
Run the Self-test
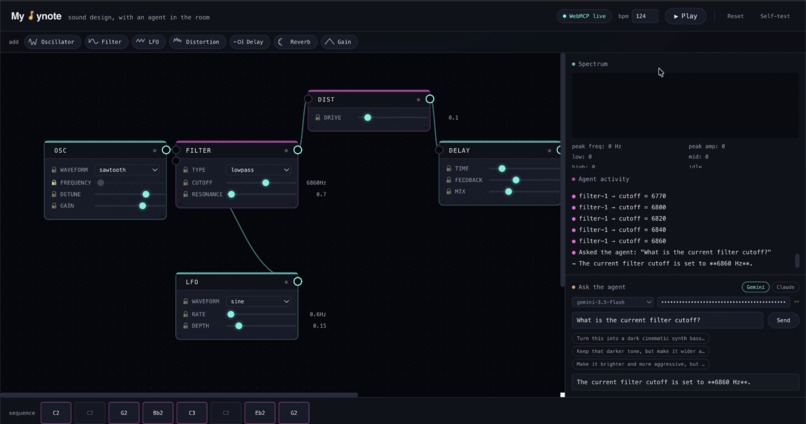tap(775, 16)
